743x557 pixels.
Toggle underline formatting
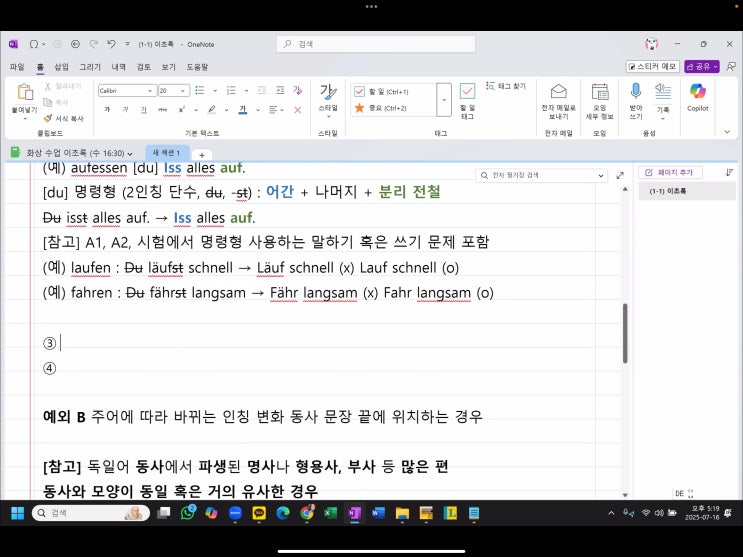144,110
